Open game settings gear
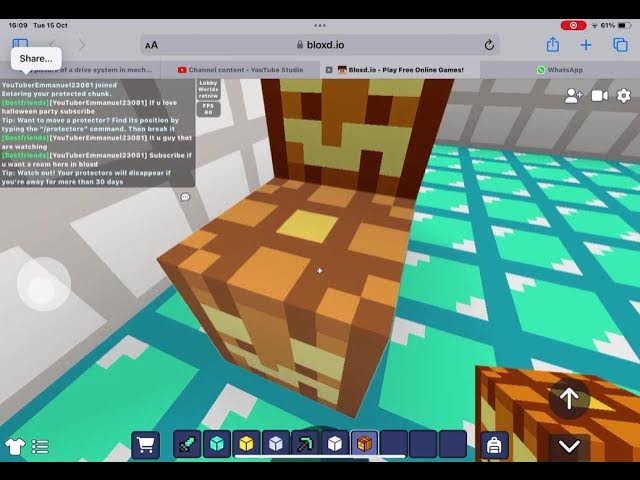The width and height of the screenshot is (640, 480). tap(624, 95)
